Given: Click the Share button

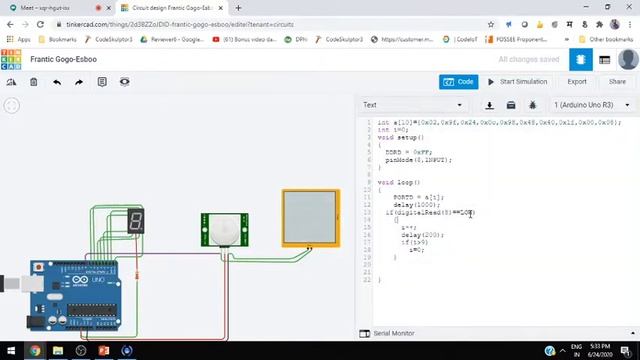Looking at the screenshot, I should 617,82.
